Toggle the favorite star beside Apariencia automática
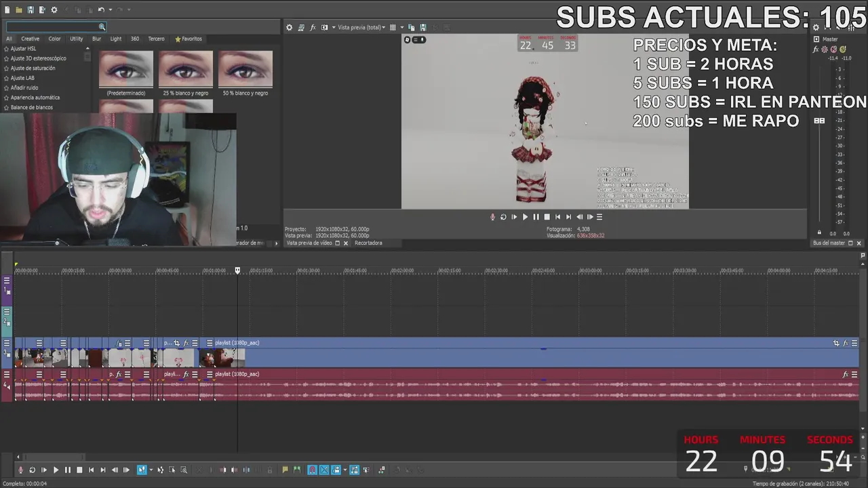This screenshot has width=868, height=488. tap(6, 98)
